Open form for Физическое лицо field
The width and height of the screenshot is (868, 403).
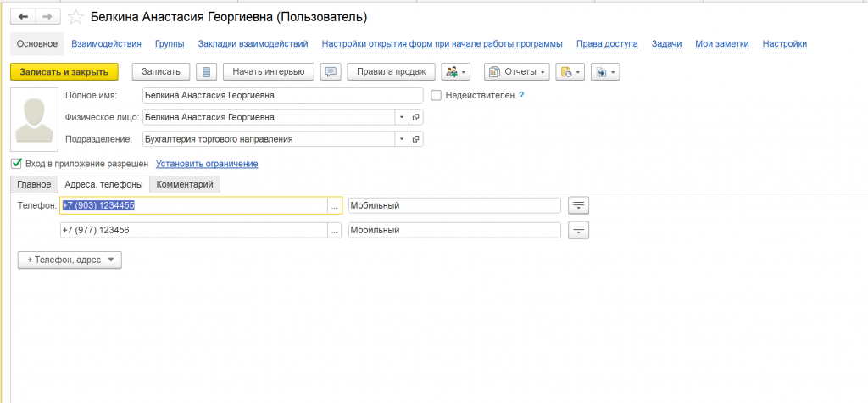(416, 117)
